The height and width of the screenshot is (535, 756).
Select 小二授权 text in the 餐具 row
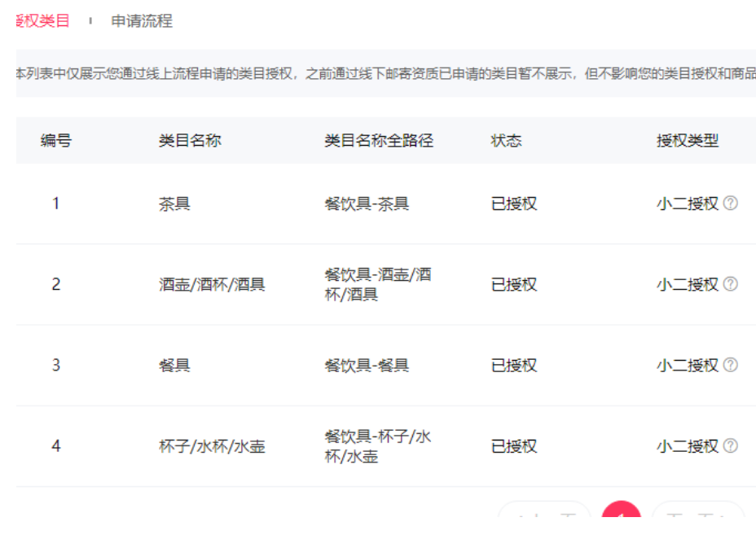click(688, 366)
